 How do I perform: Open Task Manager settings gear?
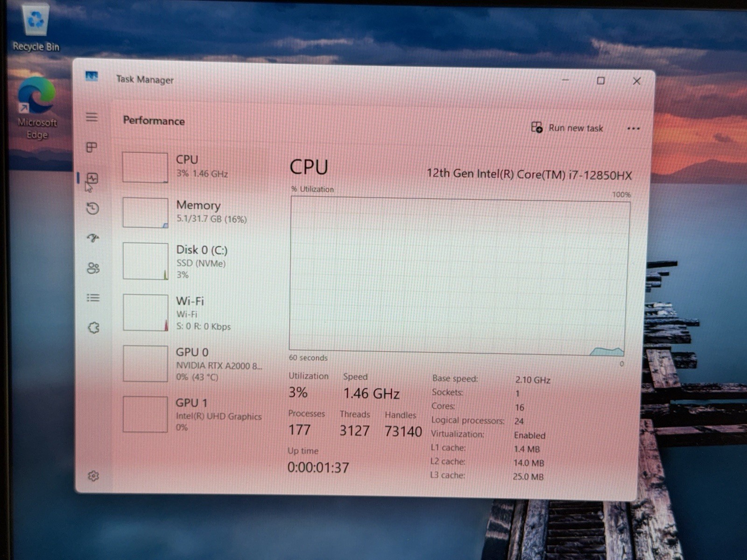point(93,476)
